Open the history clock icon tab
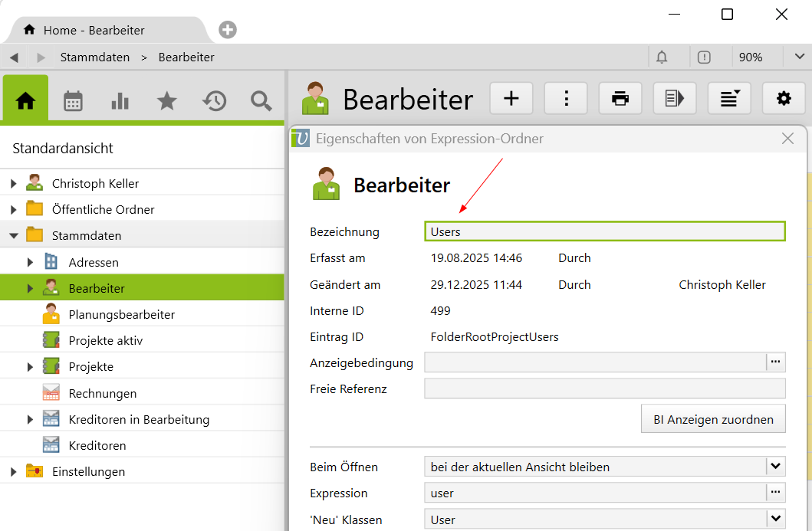 214,100
